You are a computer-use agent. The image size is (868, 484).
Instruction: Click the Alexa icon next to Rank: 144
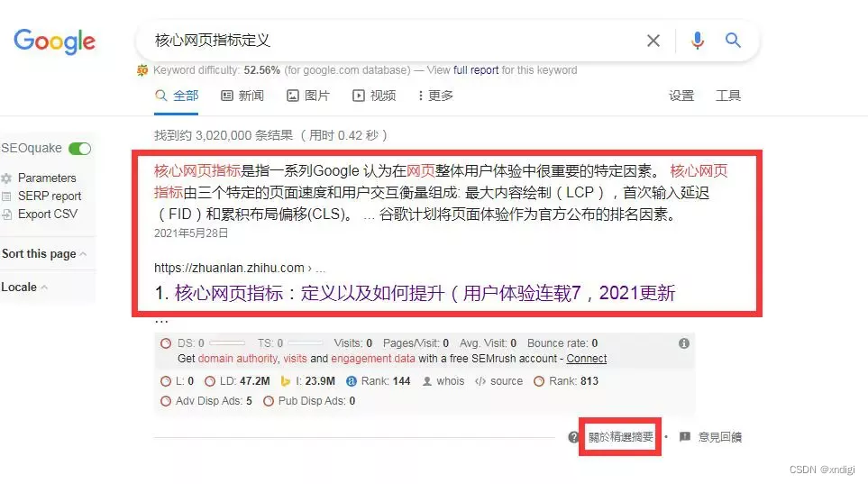[x=352, y=381]
